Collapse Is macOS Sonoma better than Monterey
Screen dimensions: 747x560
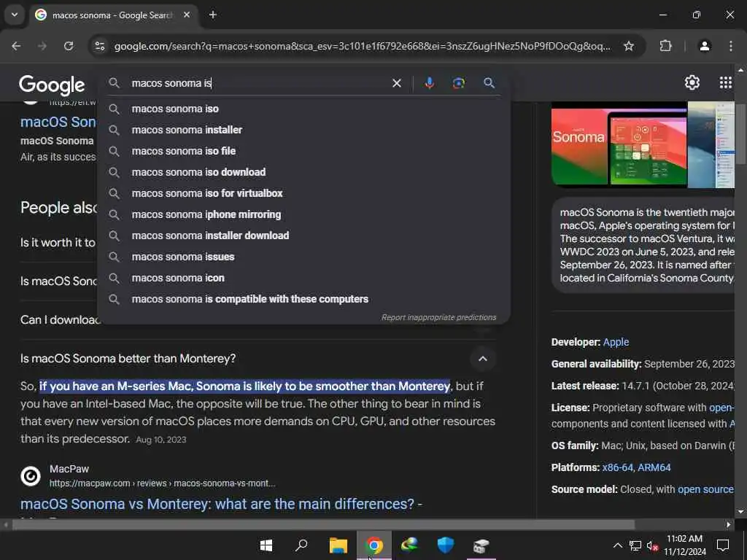(x=483, y=359)
